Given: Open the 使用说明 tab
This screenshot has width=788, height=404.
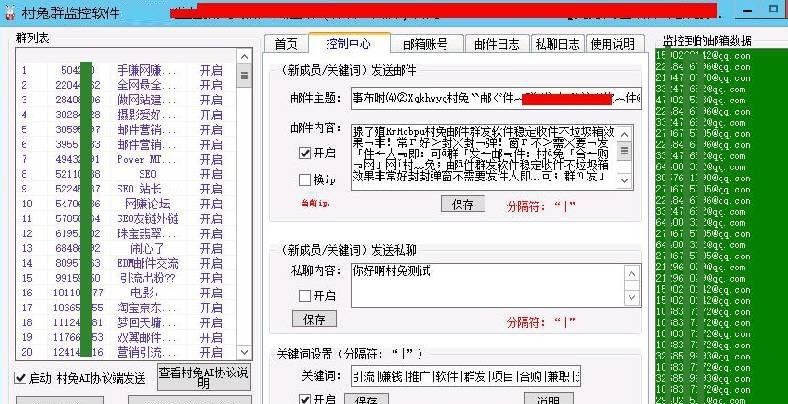Looking at the screenshot, I should point(613,44).
